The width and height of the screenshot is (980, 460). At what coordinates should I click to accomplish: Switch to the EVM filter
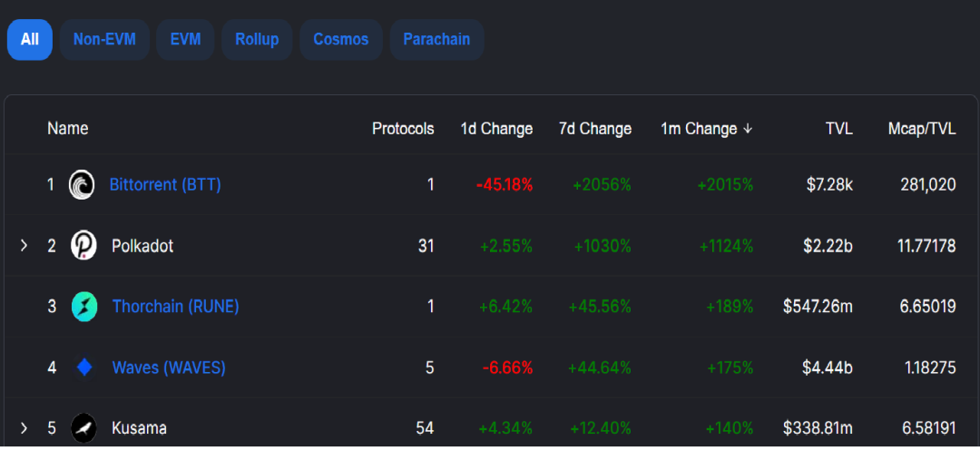tap(186, 39)
